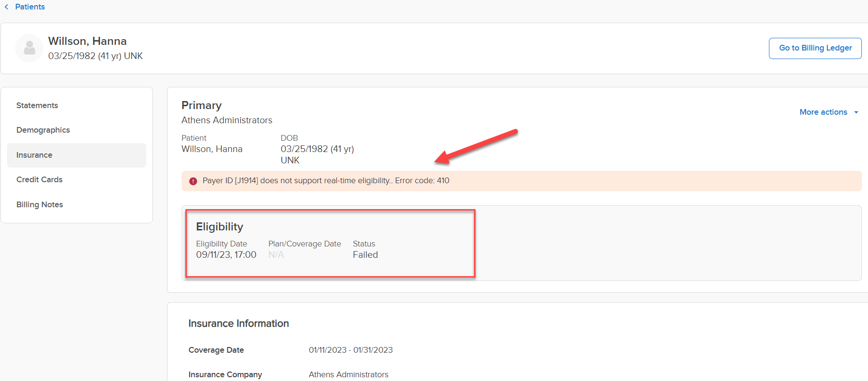The image size is (868, 381).
Task: Click the Primary insurance heading
Action: click(x=201, y=106)
